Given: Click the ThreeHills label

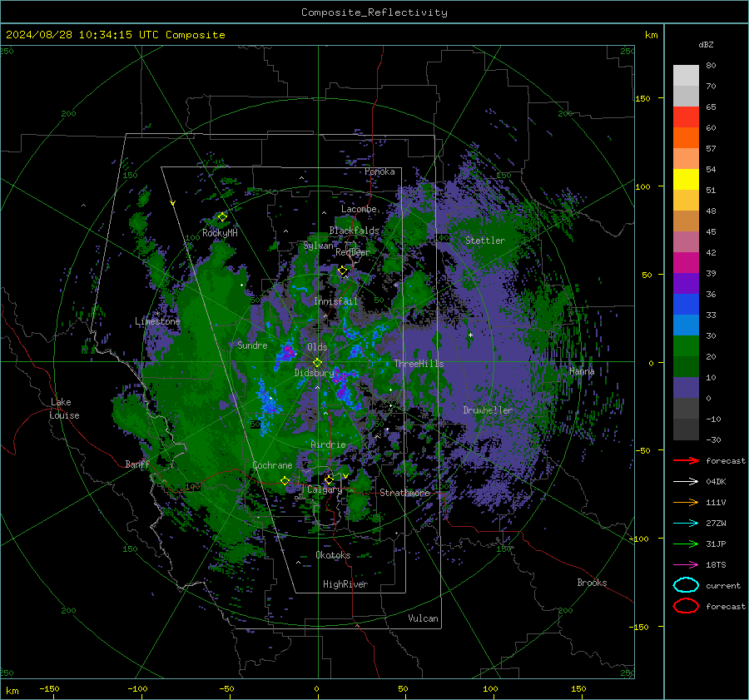Looking at the screenshot, I should tap(419, 364).
